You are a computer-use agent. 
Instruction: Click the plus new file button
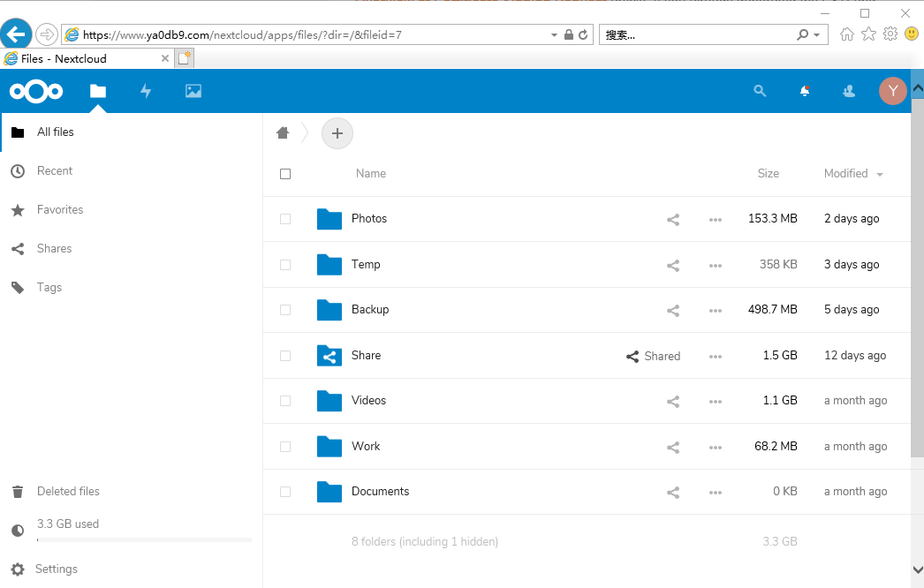337,133
